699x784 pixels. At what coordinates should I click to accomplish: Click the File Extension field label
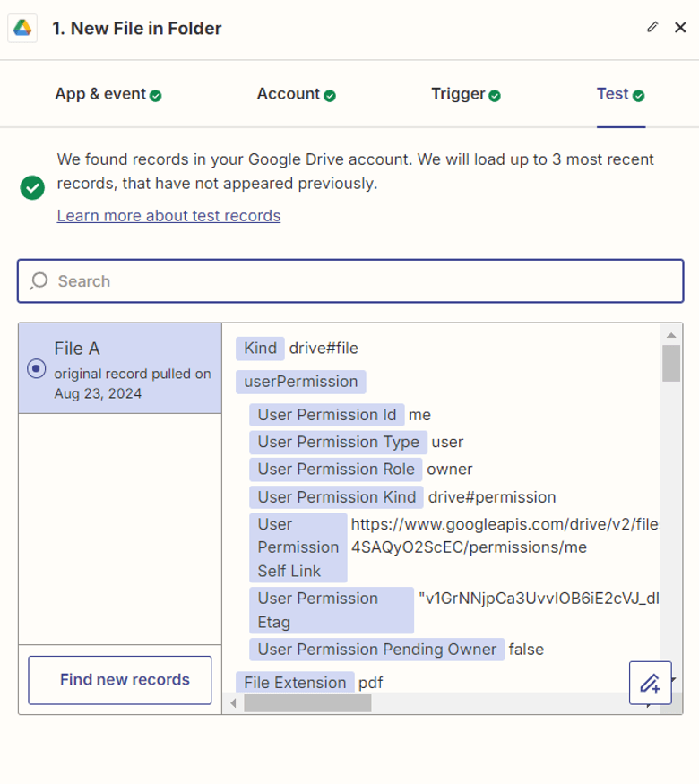tap(295, 683)
